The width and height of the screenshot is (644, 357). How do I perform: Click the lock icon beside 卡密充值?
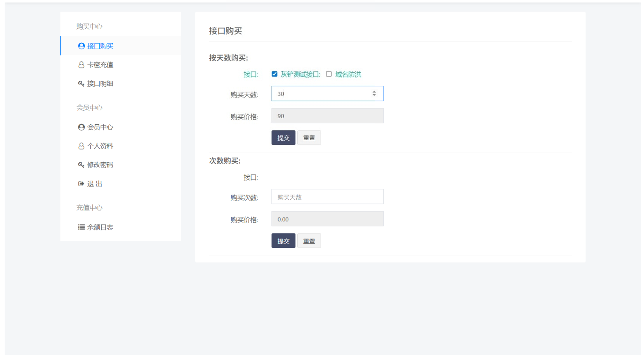(81, 65)
